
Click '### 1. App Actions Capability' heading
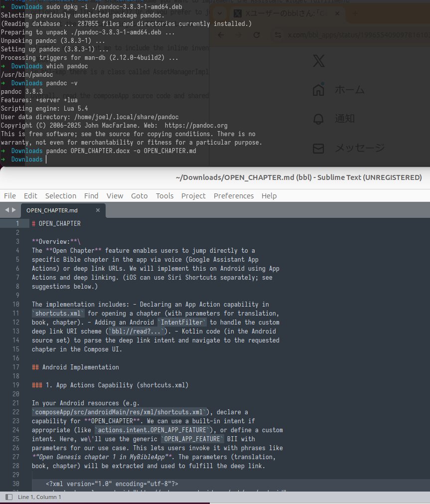110,385
